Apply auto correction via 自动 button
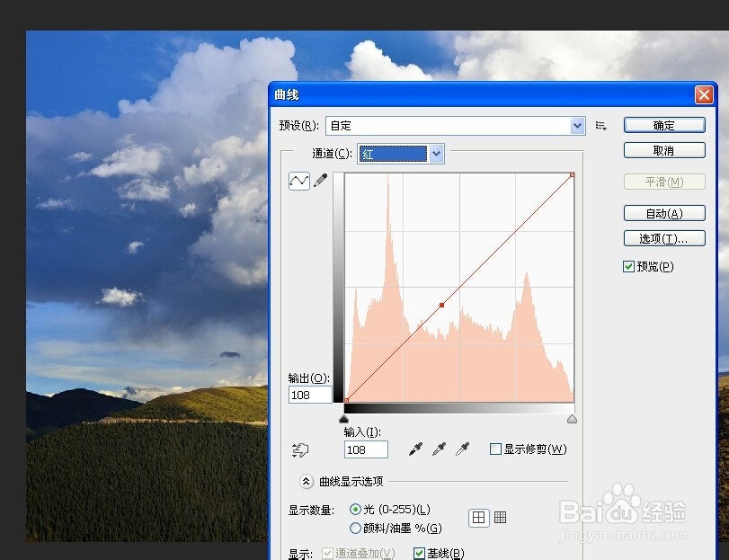The width and height of the screenshot is (729, 560). point(664,213)
